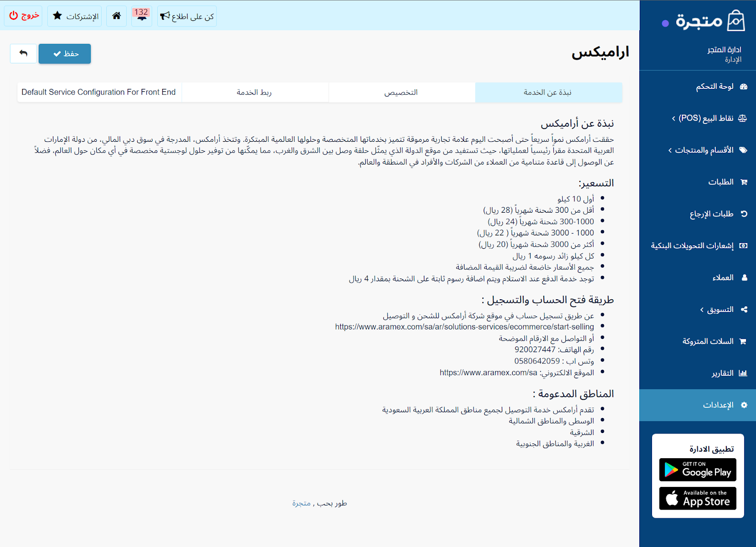Click the ادارة المتجر sidebar header
Viewport: 756px width, 547px height.
[x=724, y=50]
